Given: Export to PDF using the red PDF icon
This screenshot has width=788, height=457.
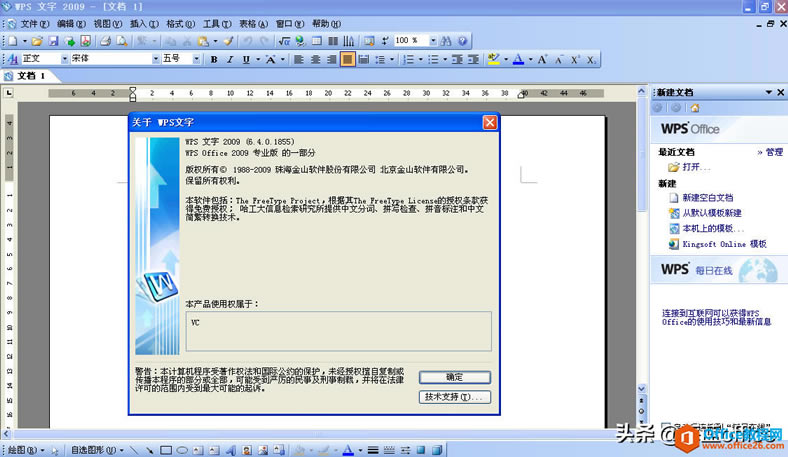Looking at the screenshot, I should pos(86,41).
